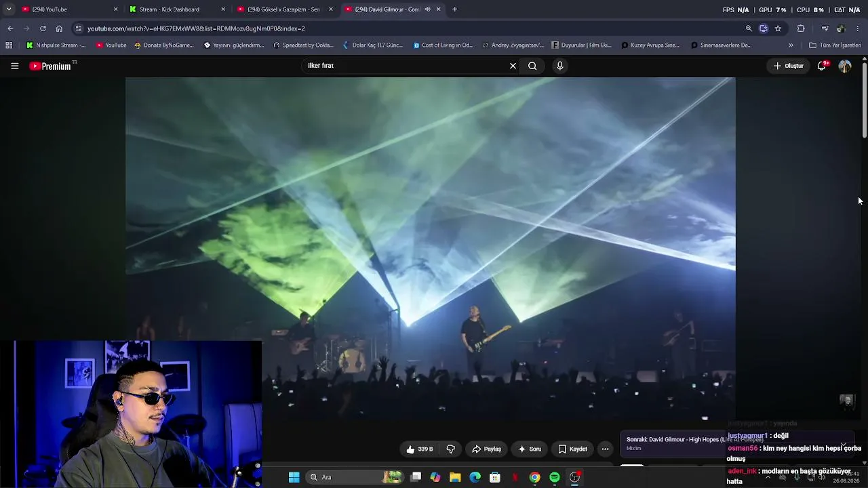This screenshot has width=868, height=488.
Task: Close the David Gilmour tab
Action: 438,9
